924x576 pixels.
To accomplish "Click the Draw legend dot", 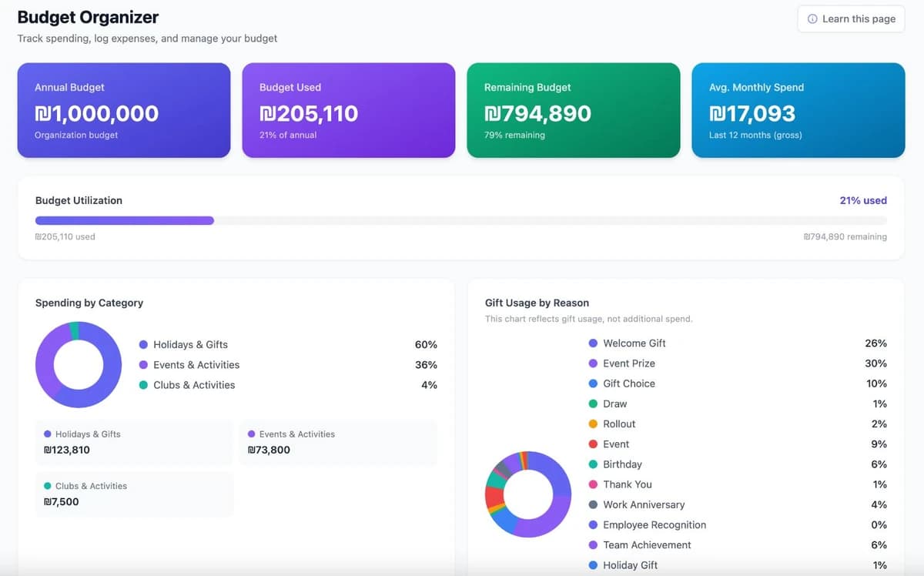I will 593,404.
